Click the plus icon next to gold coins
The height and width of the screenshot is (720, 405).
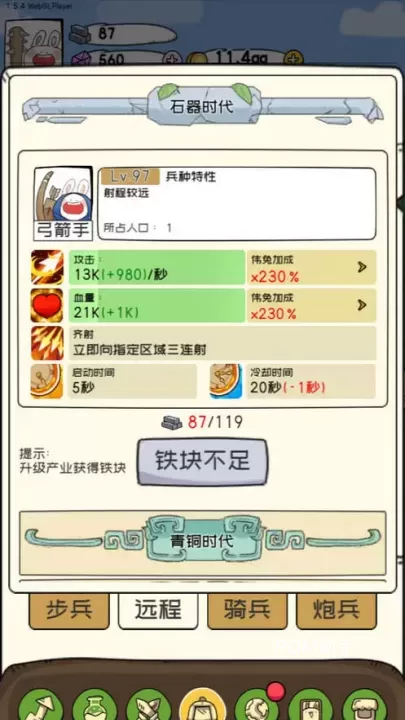click(x=294, y=58)
